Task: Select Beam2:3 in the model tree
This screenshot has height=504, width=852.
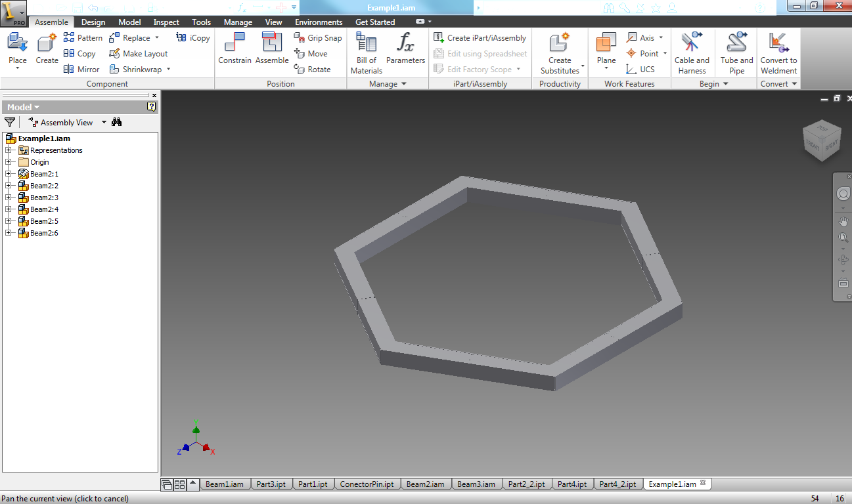Action: click(44, 198)
